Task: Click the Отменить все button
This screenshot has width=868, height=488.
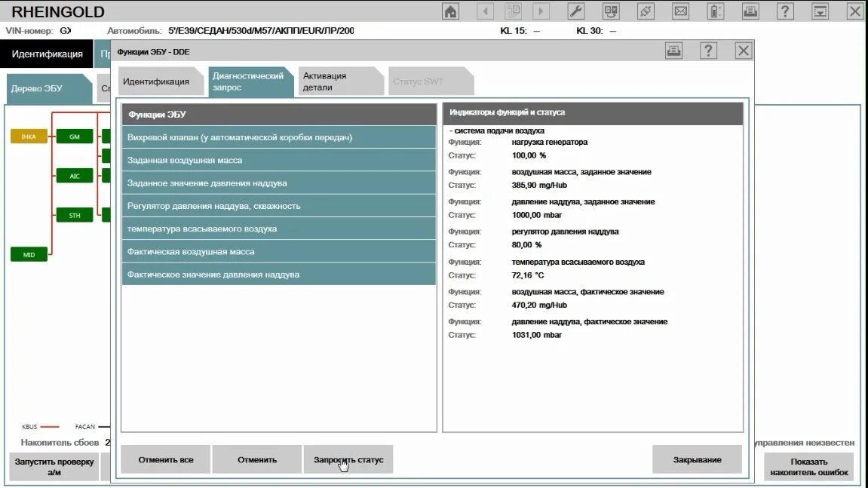Action: [x=165, y=460]
